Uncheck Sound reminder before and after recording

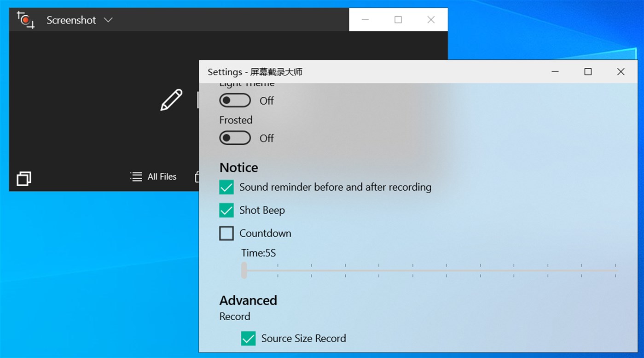(226, 187)
